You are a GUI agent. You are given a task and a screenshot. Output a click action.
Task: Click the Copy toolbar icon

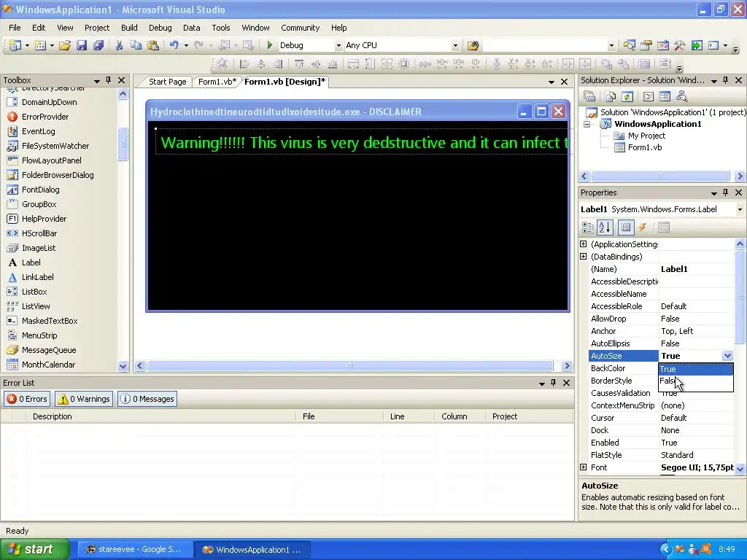136,45
